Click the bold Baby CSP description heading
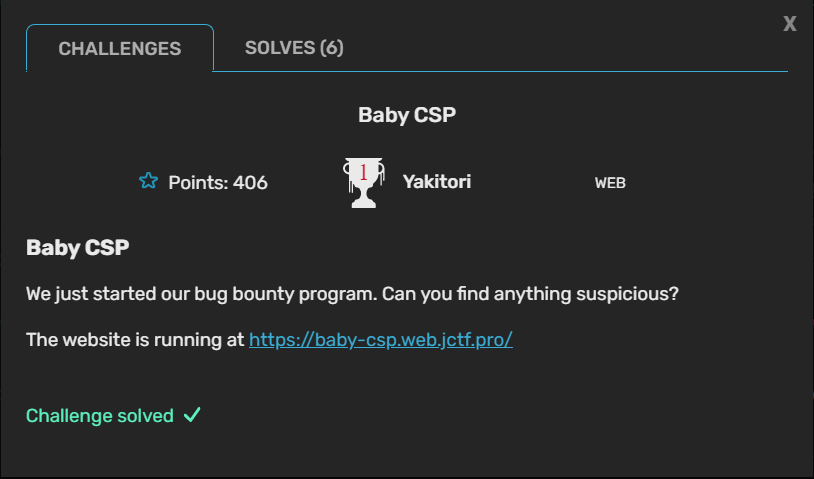814x479 pixels. (x=77, y=248)
